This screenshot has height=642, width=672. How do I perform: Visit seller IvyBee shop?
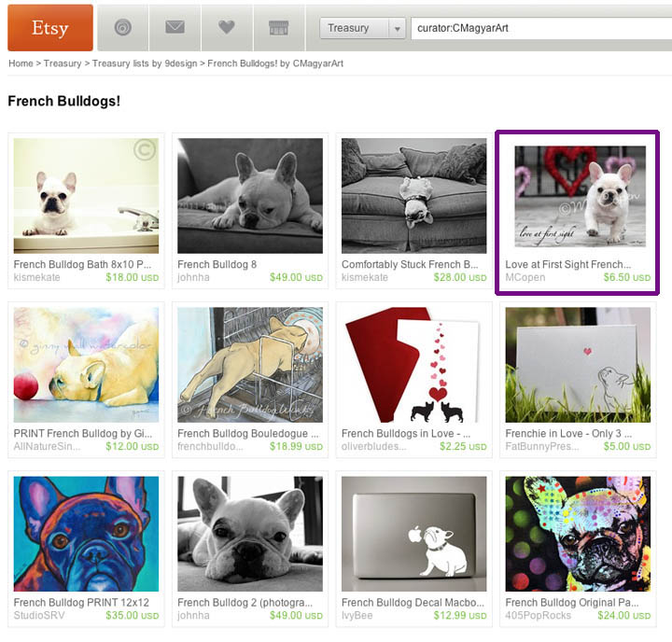[357, 616]
